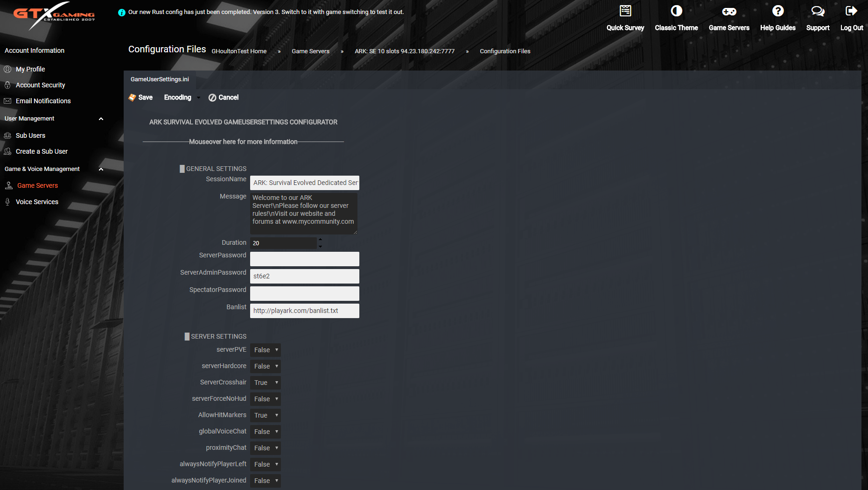Image resolution: width=868 pixels, height=490 pixels.
Task: Decrease the Duration value stepper
Action: (x=320, y=246)
